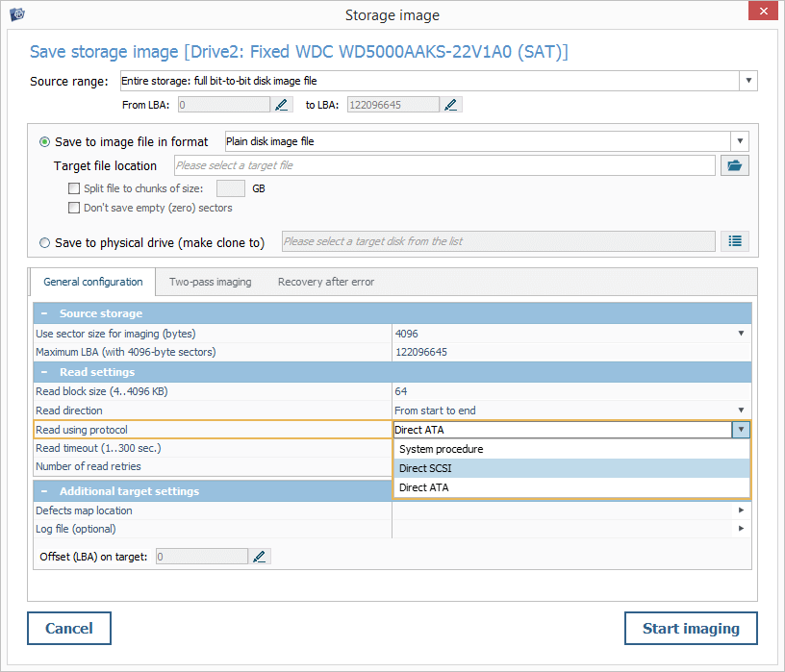Expand the Source range dropdown
The height and width of the screenshot is (672, 785).
click(x=747, y=81)
